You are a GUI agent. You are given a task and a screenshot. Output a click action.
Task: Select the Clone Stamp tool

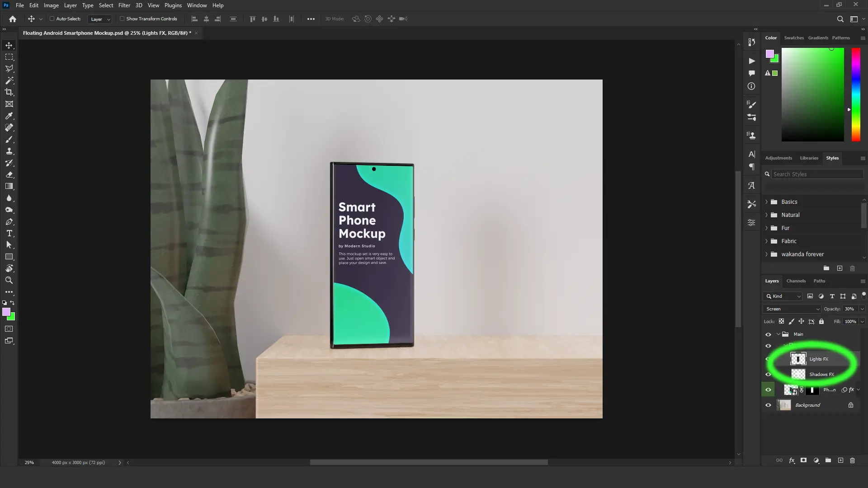click(9, 151)
